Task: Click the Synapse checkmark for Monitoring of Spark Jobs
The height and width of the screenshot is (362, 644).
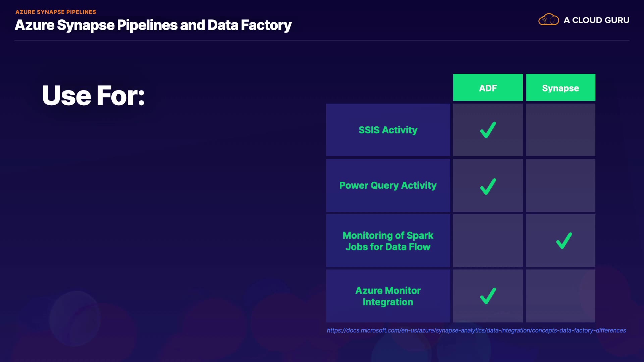Action: pos(564,241)
